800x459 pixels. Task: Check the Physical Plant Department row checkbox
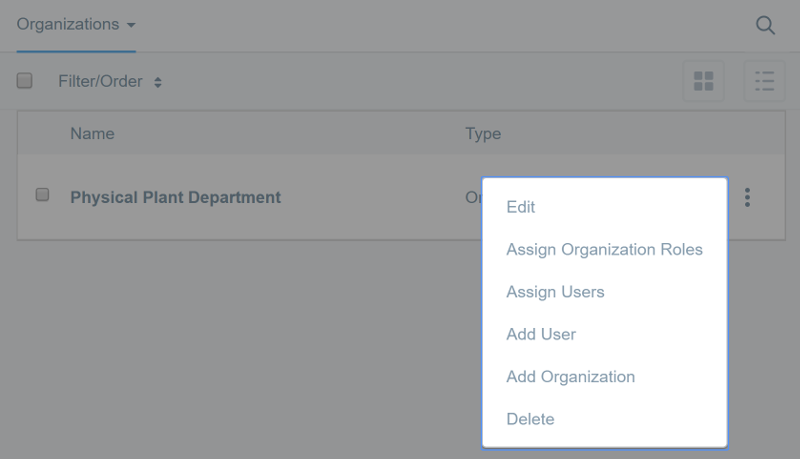(x=42, y=194)
